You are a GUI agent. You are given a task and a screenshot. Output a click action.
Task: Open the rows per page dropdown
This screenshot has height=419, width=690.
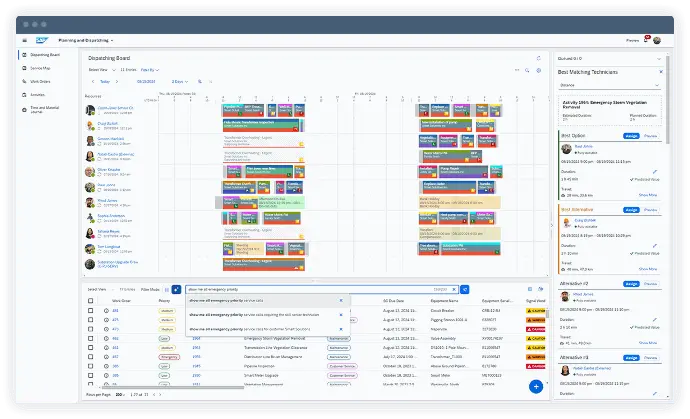[120, 394]
